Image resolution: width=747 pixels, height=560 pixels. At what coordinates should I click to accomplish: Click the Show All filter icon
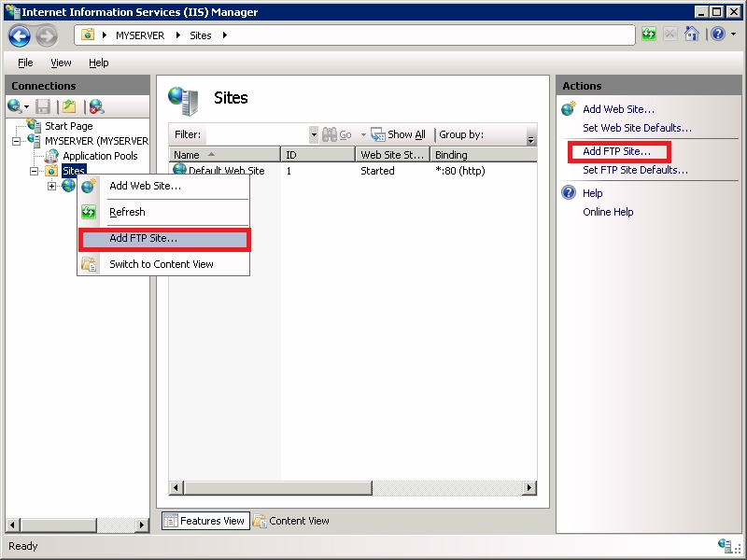pos(378,134)
